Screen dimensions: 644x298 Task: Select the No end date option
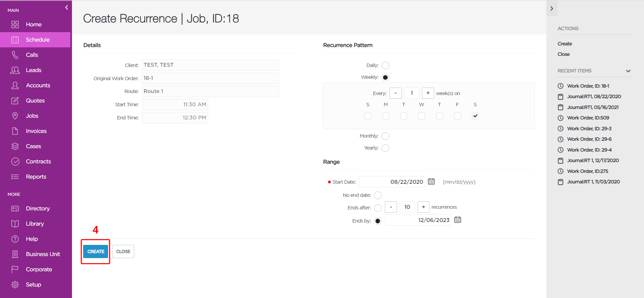click(x=378, y=195)
